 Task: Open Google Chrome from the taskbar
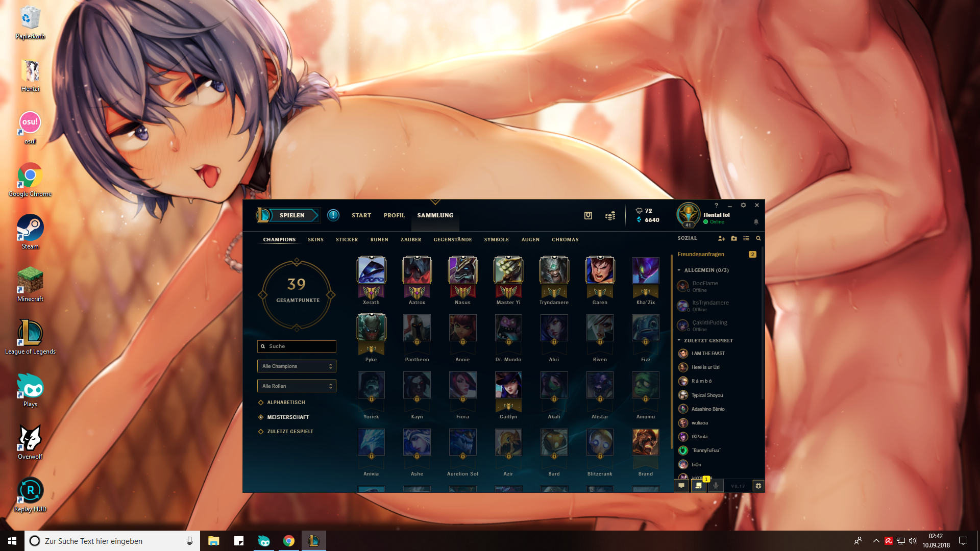[289, 541]
